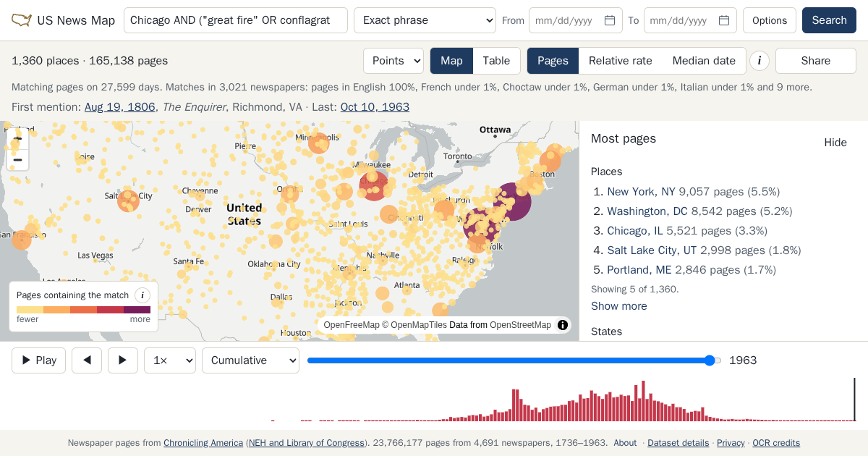Step timeline back one frame
The width and height of the screenshot is (868, 456).
point(87,360)
